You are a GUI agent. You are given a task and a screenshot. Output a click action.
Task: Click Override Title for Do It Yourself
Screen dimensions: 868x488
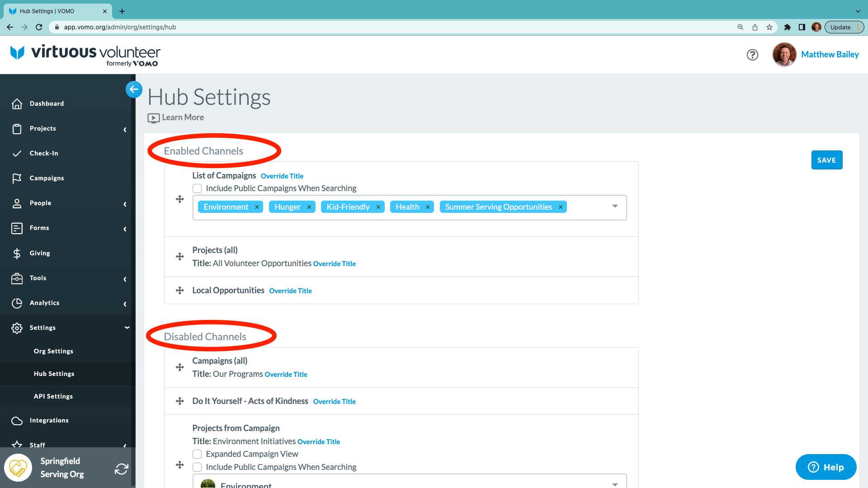coord(335,402)
